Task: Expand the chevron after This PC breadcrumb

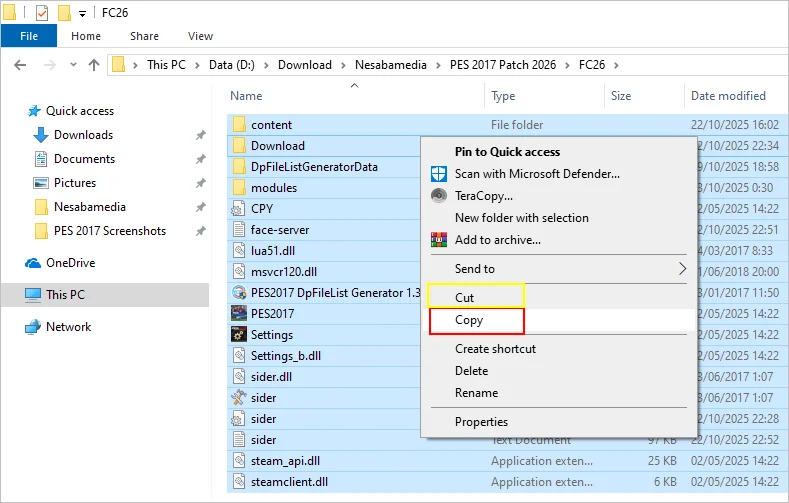Action: point(197,65)
